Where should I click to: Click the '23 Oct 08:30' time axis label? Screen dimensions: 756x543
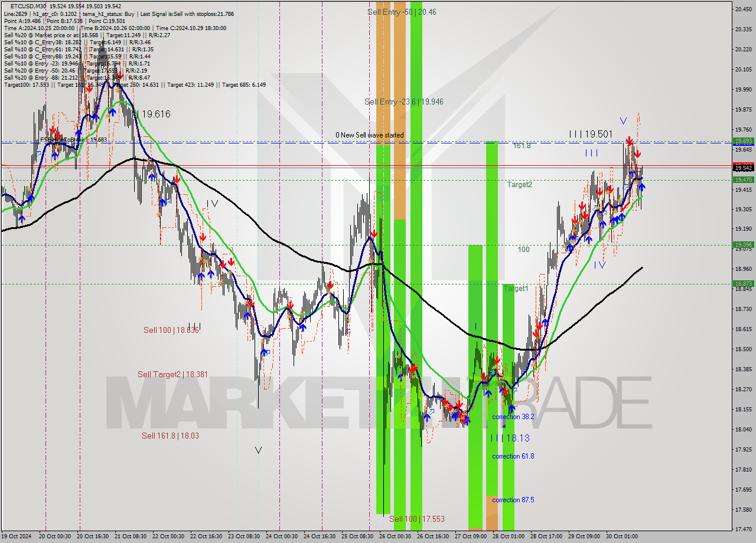coord(243,537)
